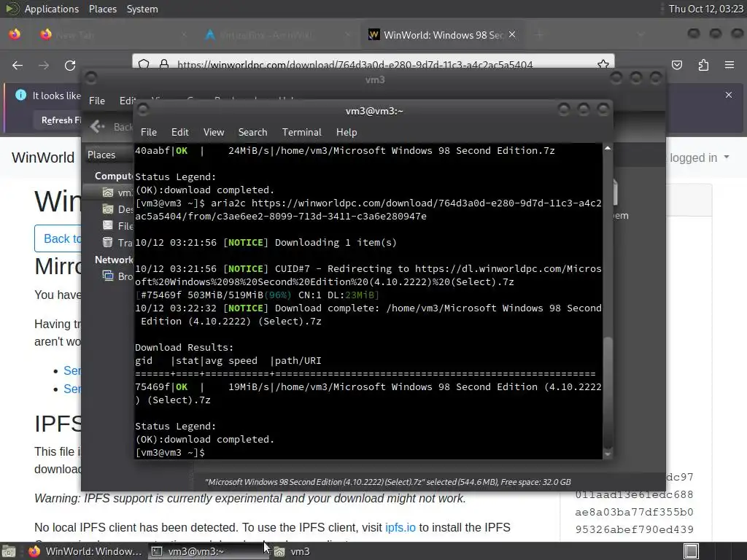Open File menu of vm3 file manager
This screenshot has width=747, height=560.
(97, 101)
